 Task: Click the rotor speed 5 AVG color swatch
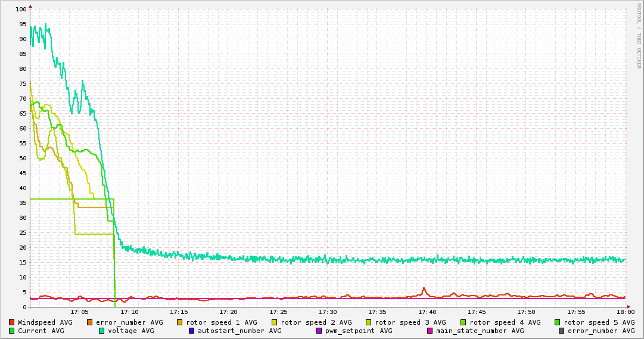(558, 322)
